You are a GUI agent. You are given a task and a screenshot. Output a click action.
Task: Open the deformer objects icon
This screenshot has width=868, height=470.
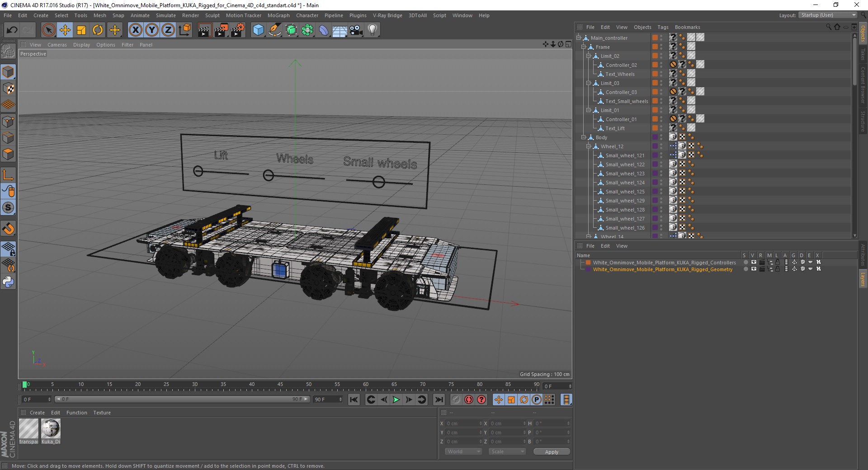click(x=324, y=30)
